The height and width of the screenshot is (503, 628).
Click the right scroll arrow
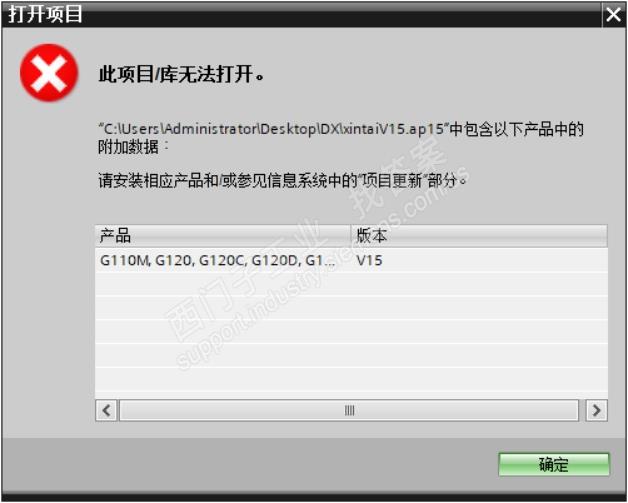[x=596, y=410]
